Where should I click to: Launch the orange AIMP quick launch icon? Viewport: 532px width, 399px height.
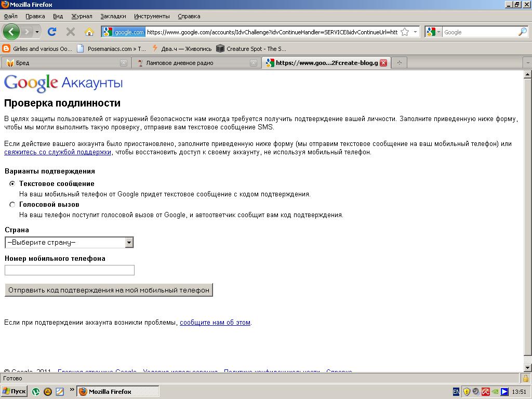click(x=47, y=392)
